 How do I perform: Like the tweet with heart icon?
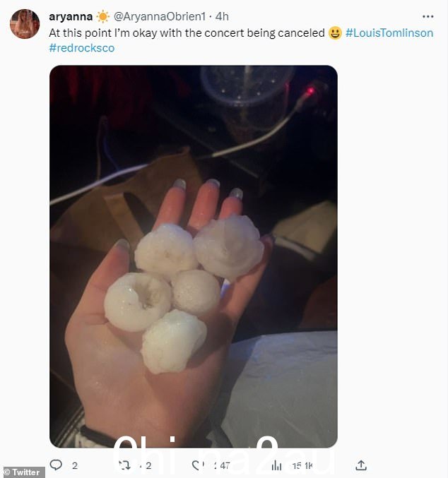point(197,465)
